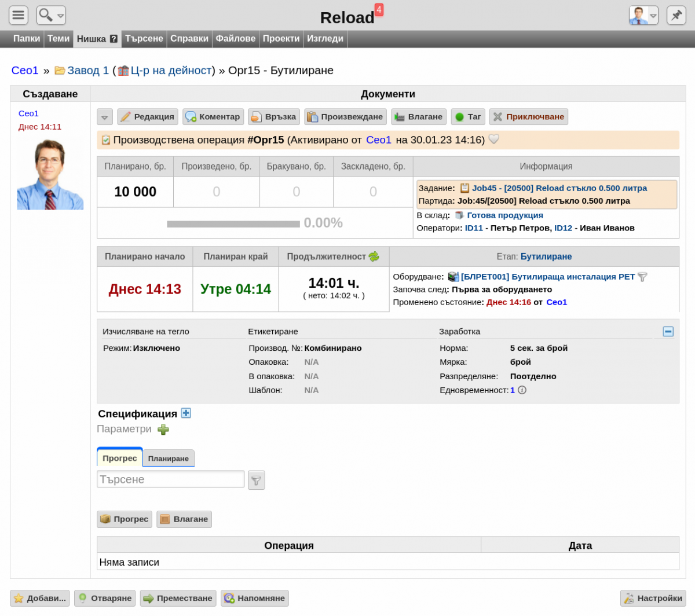Click the Търсене search input field
Viewport: 695px width, 616px height.
pos(170,479)
